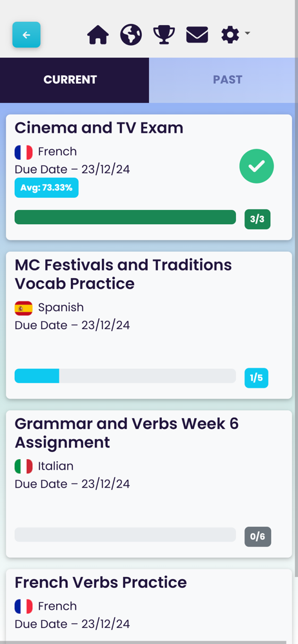The height and width of the screenshot is (644, 298).
Task: Open the trophy leaderboard icon
Action: 164,35
